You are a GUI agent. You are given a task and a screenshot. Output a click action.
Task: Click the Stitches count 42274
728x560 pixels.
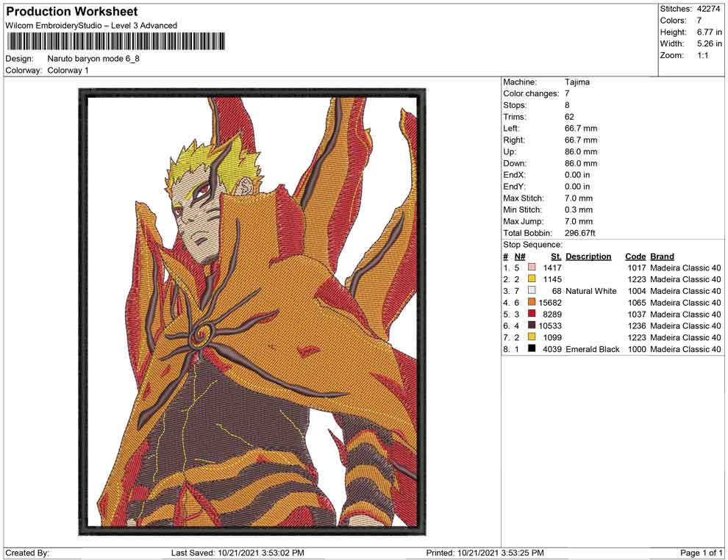point(708,9)
